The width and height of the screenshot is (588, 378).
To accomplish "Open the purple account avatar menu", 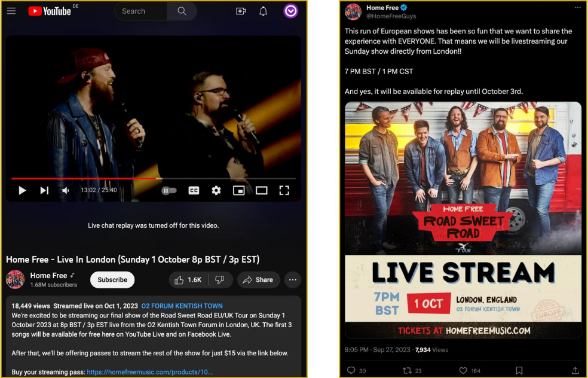I will pos(290,11).
